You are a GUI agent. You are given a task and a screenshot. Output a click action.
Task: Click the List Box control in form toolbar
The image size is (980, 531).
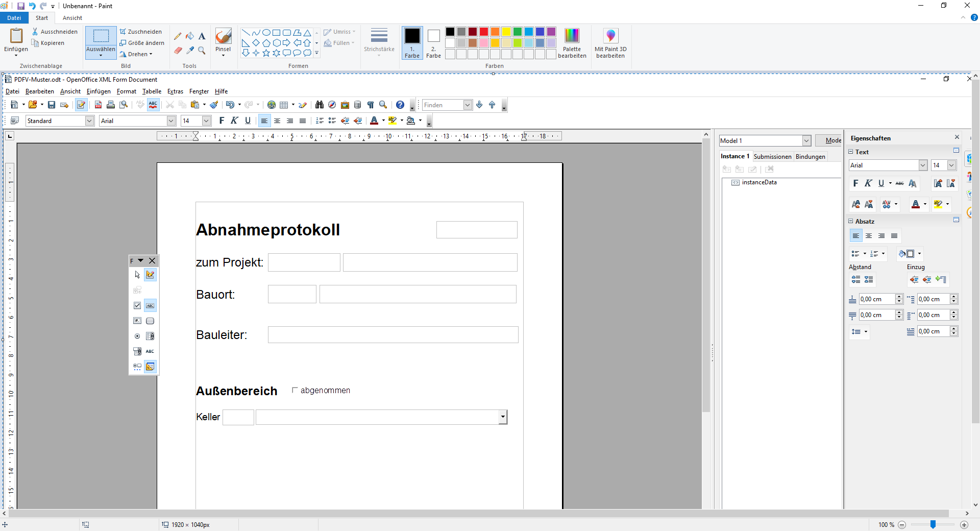pyautogui.click(x=150, y=336)
